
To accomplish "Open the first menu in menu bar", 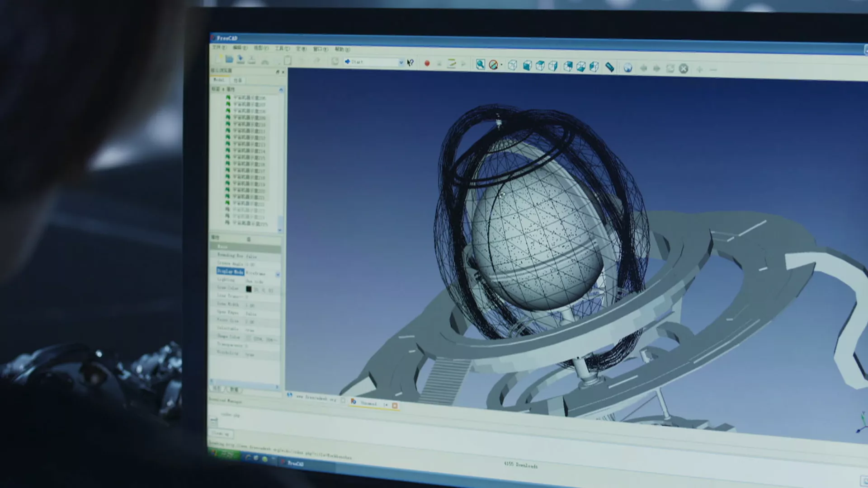I will [x=219, y=47].
